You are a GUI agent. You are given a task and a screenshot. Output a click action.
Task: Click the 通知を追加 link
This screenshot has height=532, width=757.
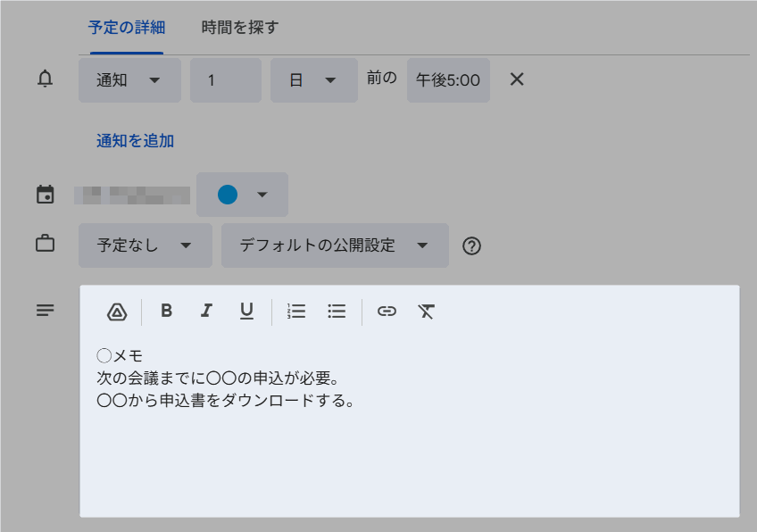click(135, 140)
